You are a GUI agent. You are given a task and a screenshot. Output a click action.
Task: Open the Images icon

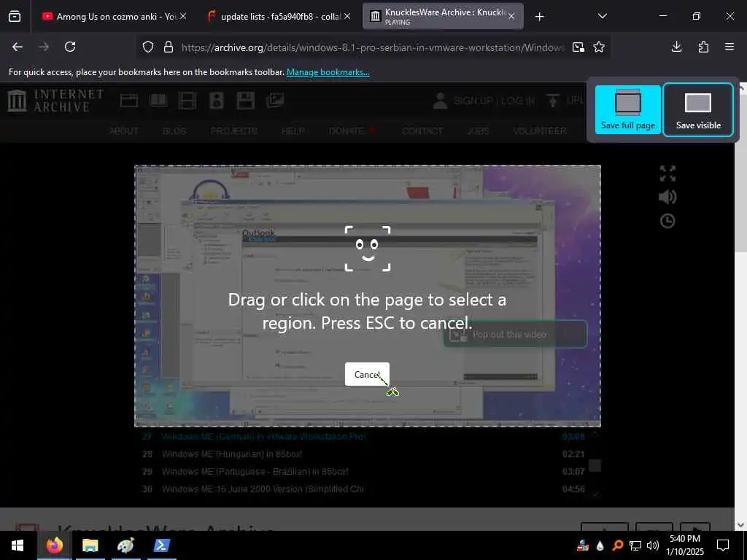coord(275,101)
